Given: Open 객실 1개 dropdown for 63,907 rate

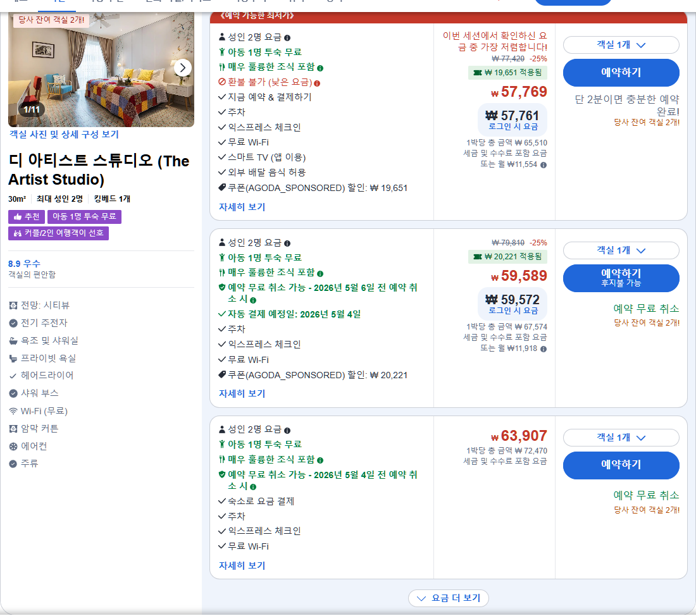Looking at the screenshot, I should 621,438.
